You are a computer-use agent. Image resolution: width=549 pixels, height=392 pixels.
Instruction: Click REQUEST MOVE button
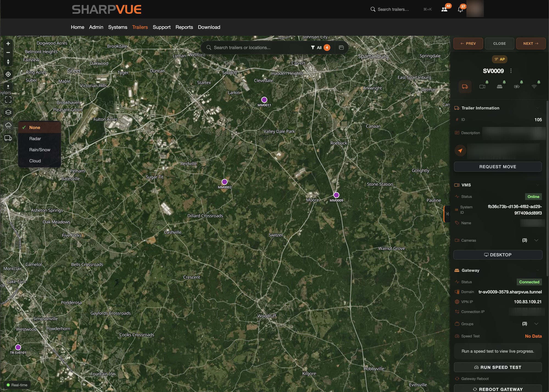tap(498, 167)
